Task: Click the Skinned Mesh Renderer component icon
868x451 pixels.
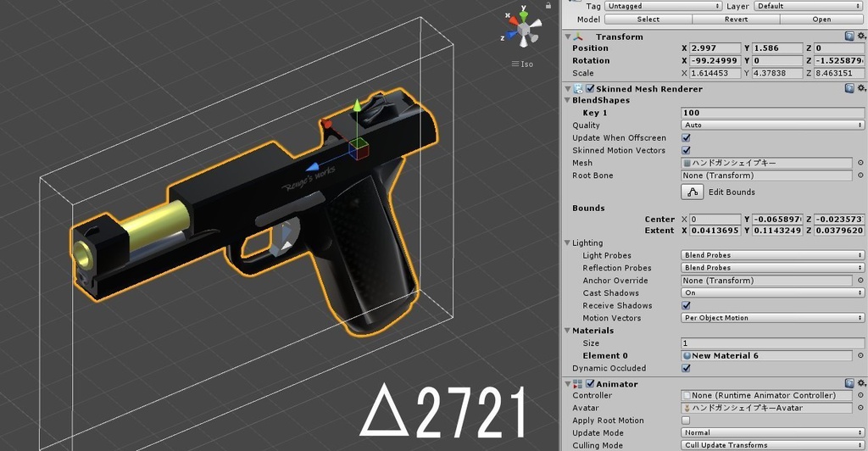Action: (578, 88)
